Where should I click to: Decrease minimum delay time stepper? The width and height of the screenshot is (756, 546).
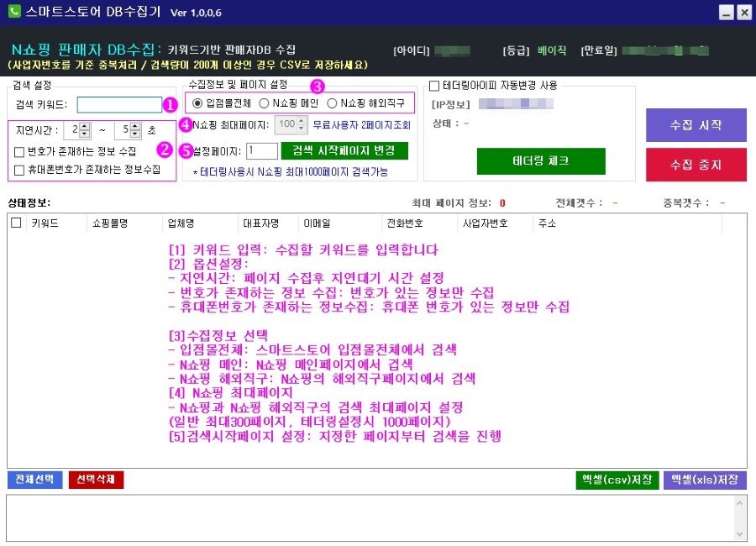click(85, 133)
